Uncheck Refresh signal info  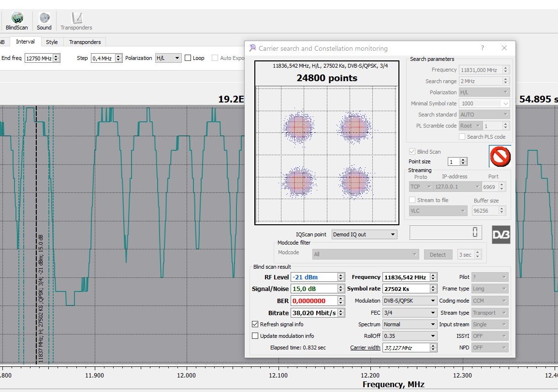click(255, 324)
